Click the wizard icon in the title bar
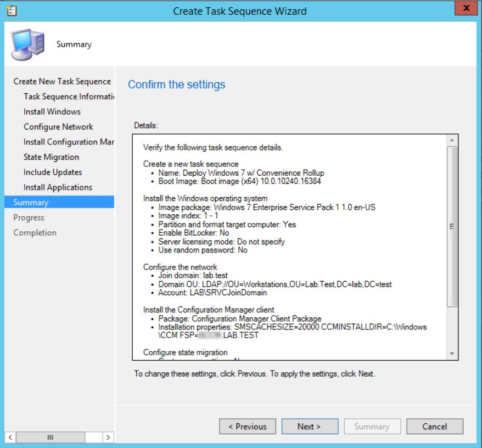The height and width of the screenshot is (448, 482). [12, 10]
